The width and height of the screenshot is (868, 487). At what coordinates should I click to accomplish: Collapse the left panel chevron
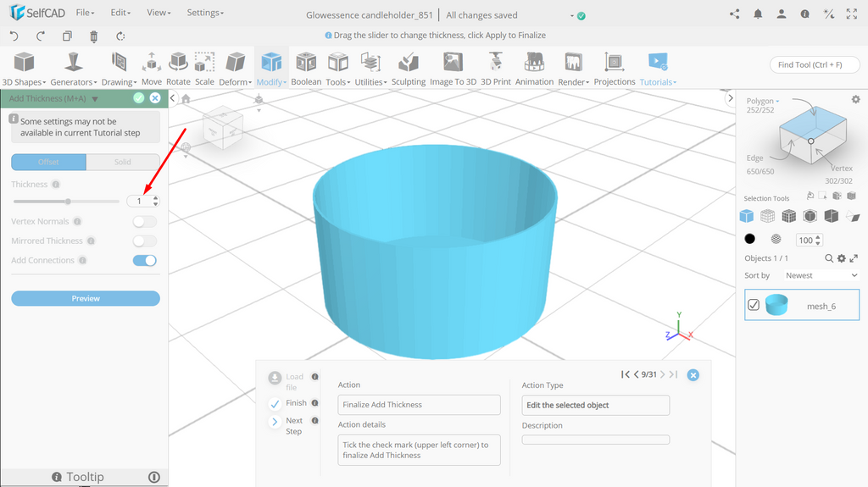click(x=173, y=98)
